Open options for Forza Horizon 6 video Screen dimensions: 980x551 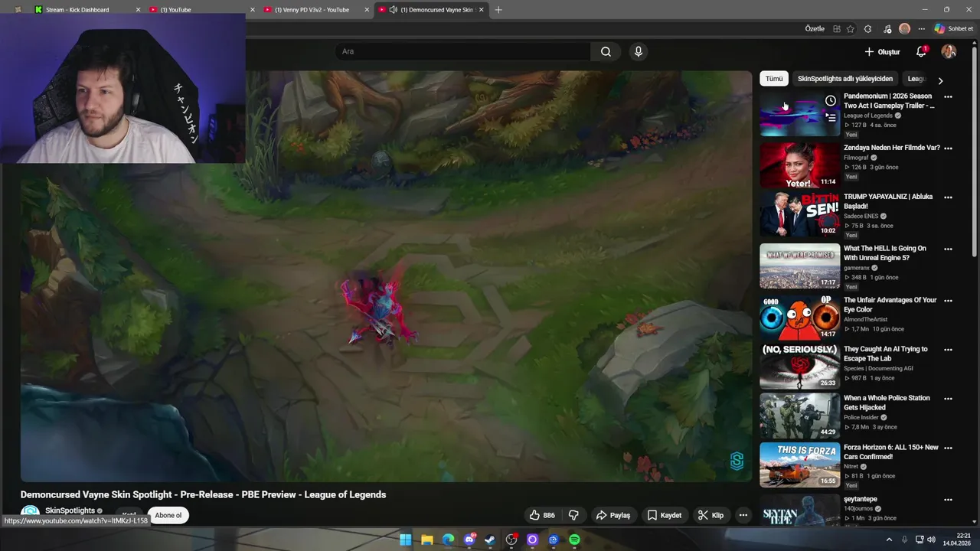948,448
